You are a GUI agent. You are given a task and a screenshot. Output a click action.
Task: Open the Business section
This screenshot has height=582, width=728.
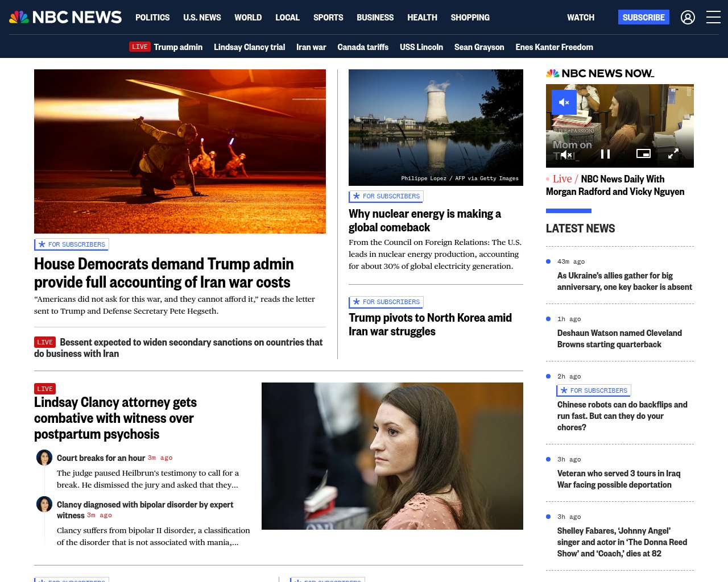click(x=375, y=18)
